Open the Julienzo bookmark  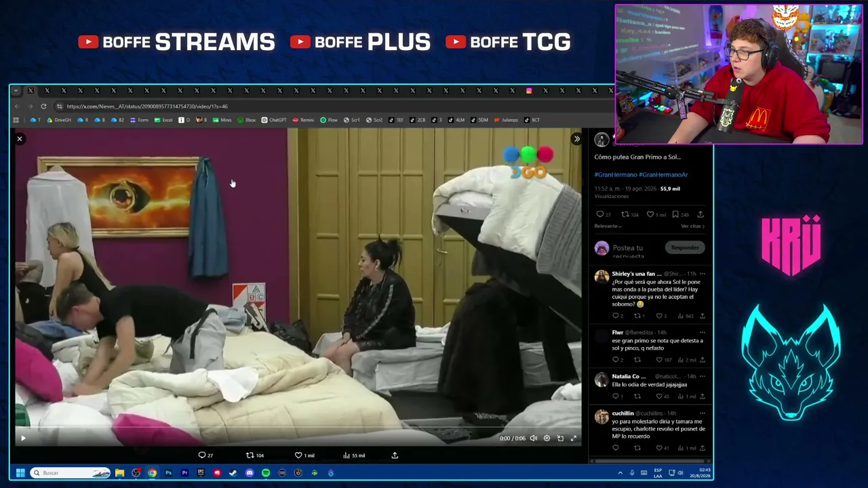point(506,120)
